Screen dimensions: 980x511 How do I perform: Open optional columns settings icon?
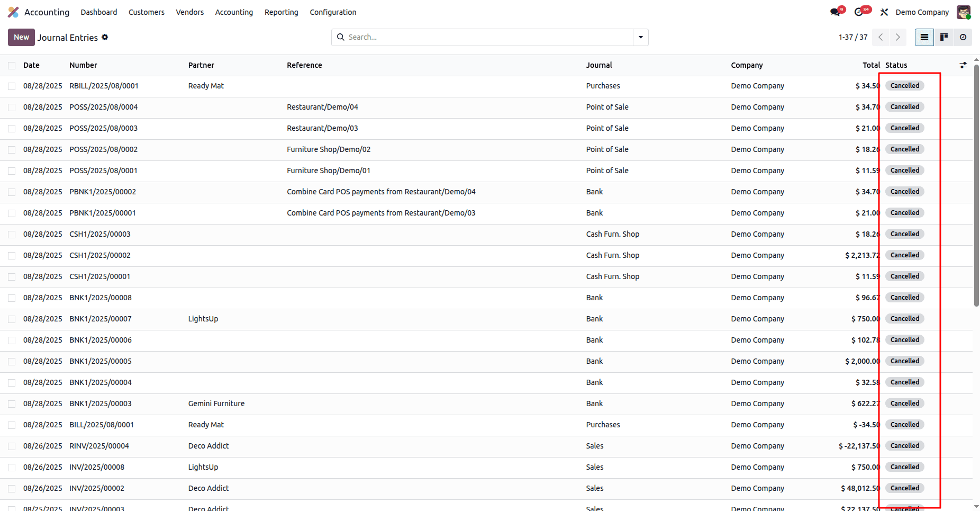(963, 65)
